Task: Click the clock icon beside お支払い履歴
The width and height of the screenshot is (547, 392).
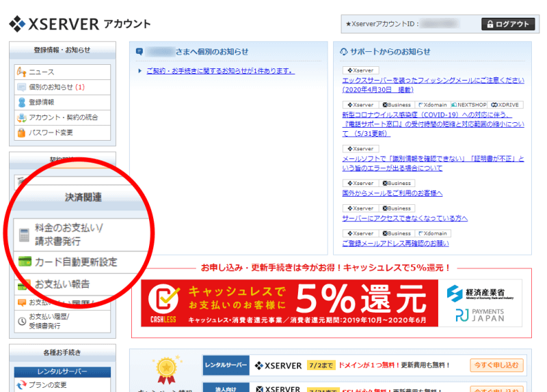Action: tap(22, 321)
